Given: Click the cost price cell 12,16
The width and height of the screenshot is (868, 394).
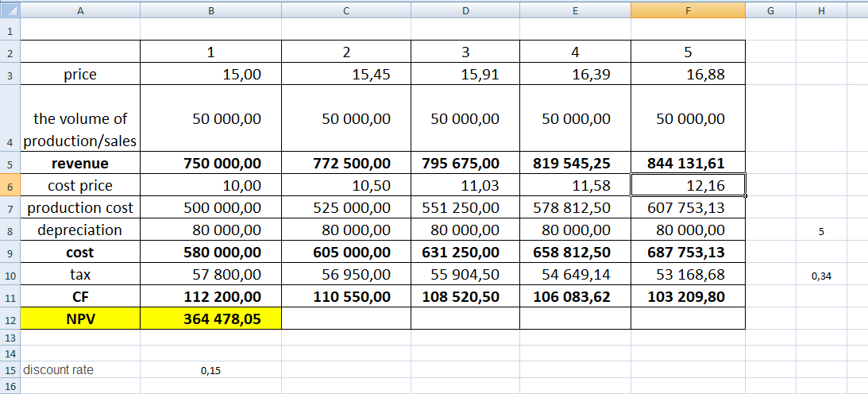Looking at the screenshot, I should click(688, 186).
